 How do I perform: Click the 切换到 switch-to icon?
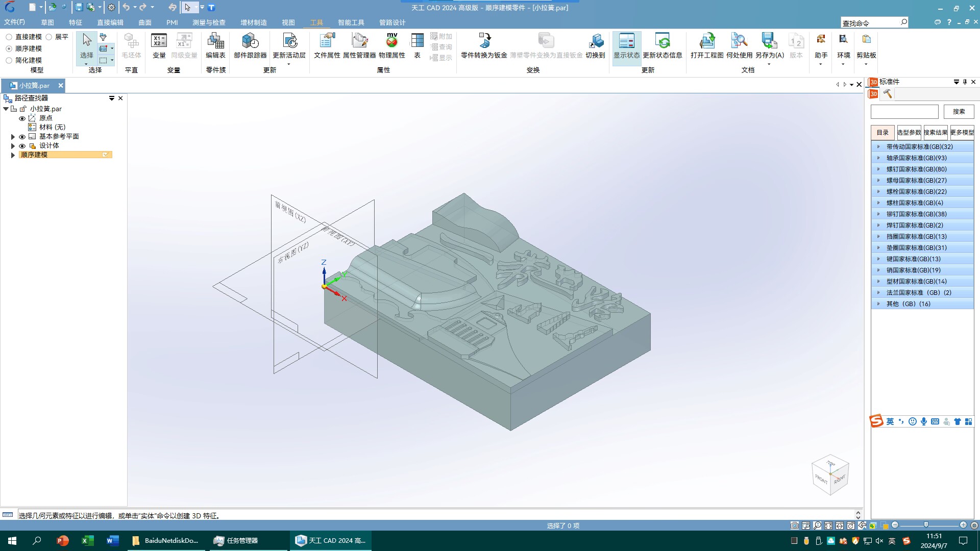595,46
